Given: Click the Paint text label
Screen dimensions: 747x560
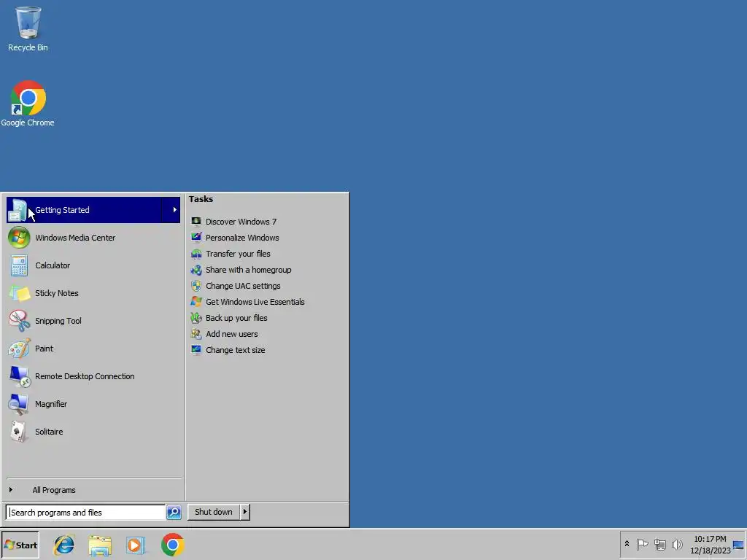Looking at the screenshot, I should [x=44, y=349].
